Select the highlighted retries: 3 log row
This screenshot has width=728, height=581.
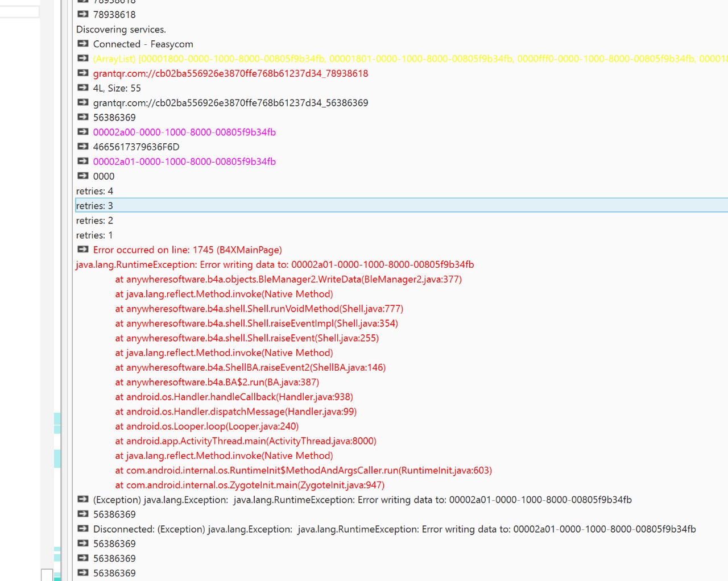[95, 206]
